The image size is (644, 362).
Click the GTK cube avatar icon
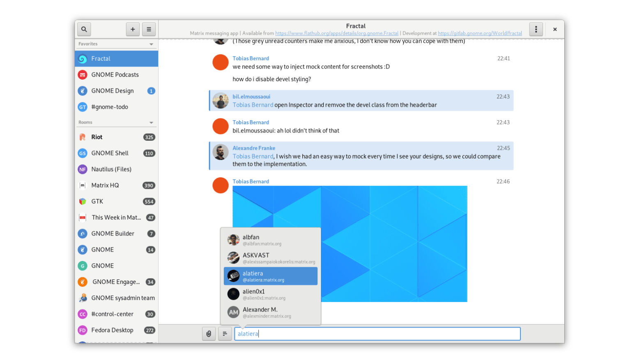pyautogui.click(x=83, y=201)
